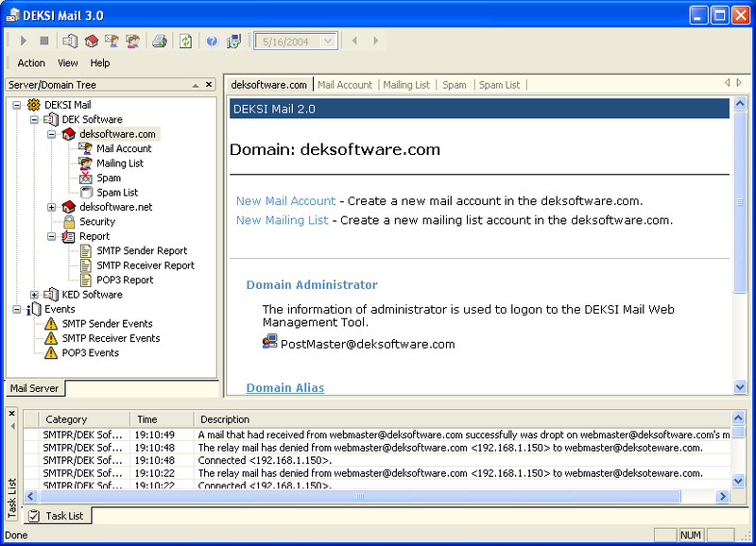
Task: Select POP3 Report in the tree
Action: click(x=125, y=280)
